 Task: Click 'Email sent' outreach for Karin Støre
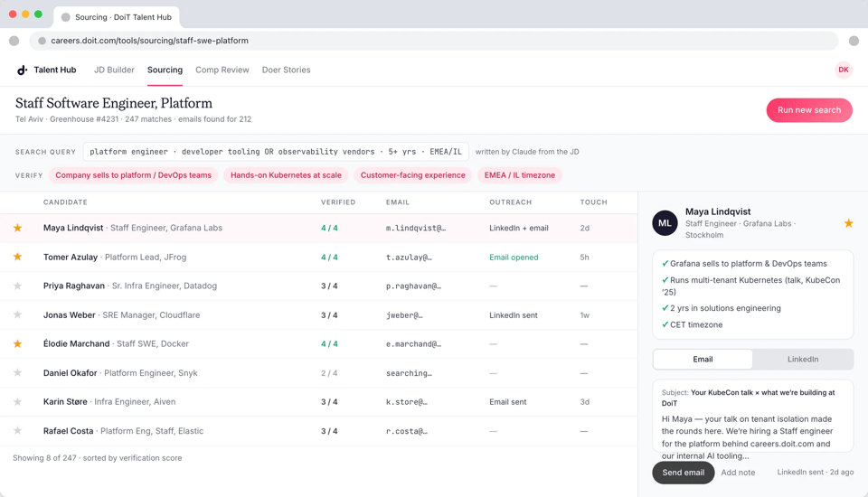point(507,402)
